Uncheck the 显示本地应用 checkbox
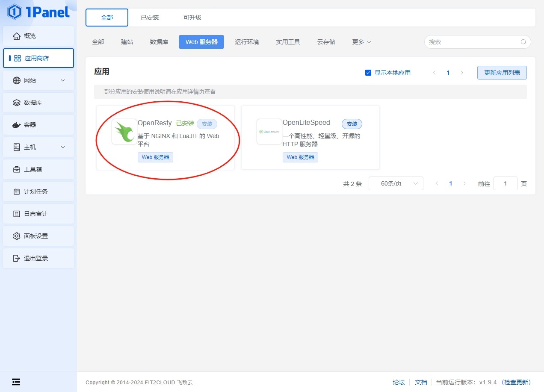This screenshot has width=544, height=392. point(368,73)
